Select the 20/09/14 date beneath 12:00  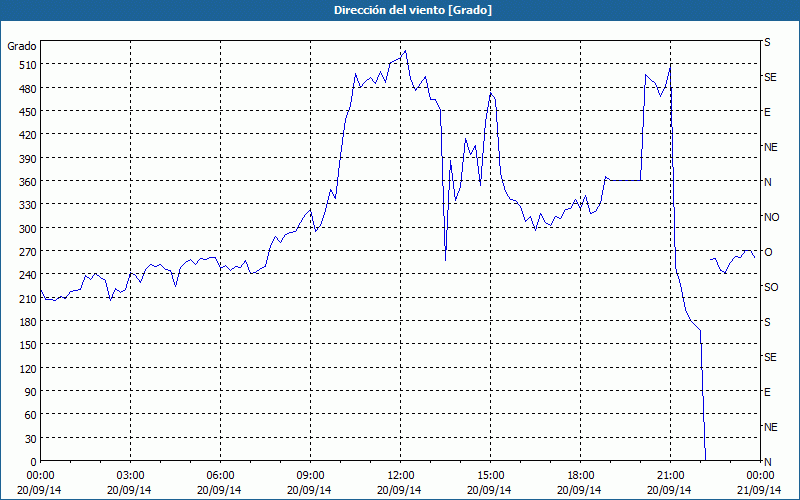(x=399, y=490)
